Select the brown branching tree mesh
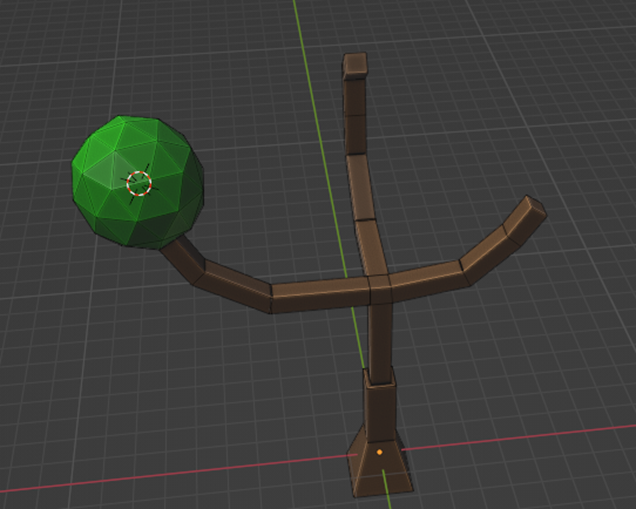 pos(380,289)
